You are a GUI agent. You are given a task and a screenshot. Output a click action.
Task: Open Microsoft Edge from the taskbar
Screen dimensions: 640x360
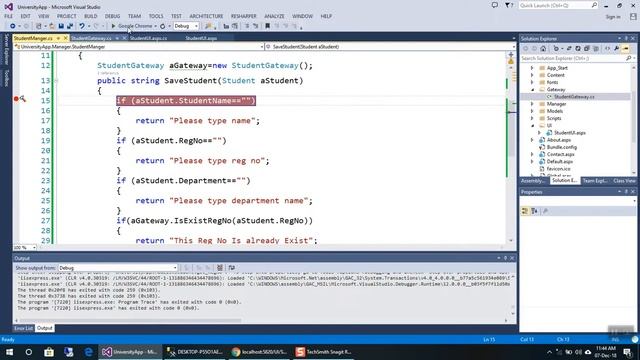(88, 352)
